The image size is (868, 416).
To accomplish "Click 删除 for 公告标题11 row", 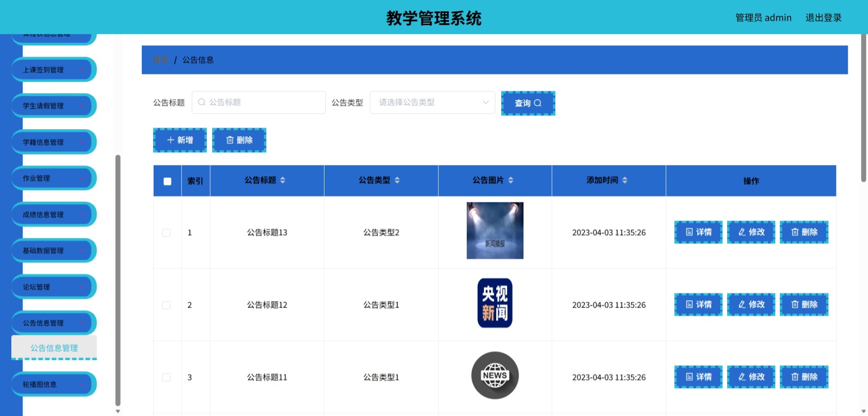I will tap(804, 377).
